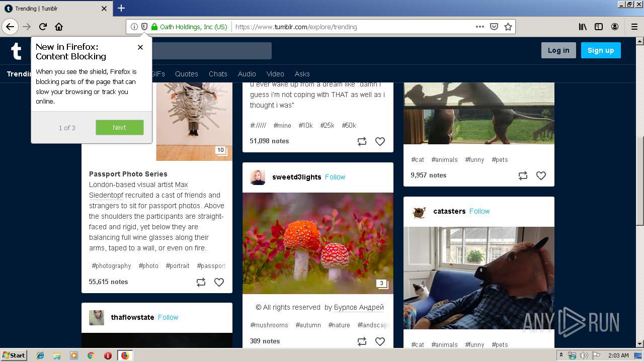
Task: Bookmark this page with star icon
Action: point(508,27)
